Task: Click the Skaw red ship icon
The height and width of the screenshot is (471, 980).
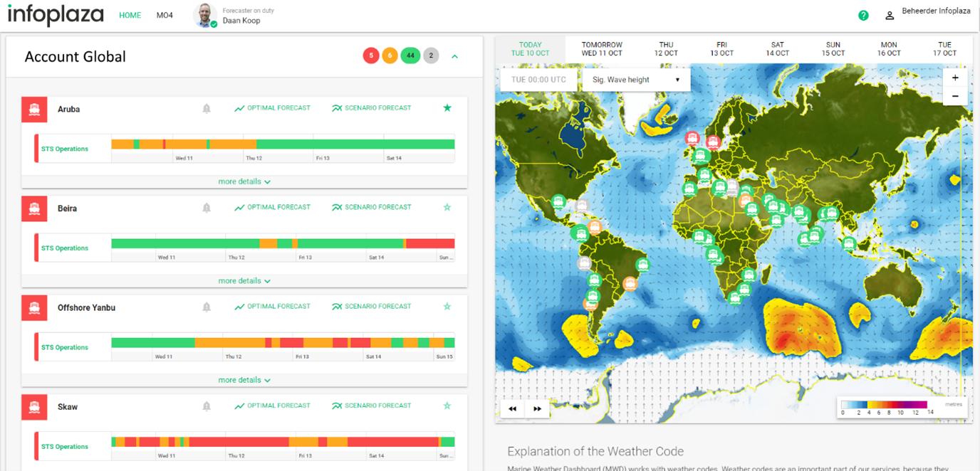Action: pos(34,407)
